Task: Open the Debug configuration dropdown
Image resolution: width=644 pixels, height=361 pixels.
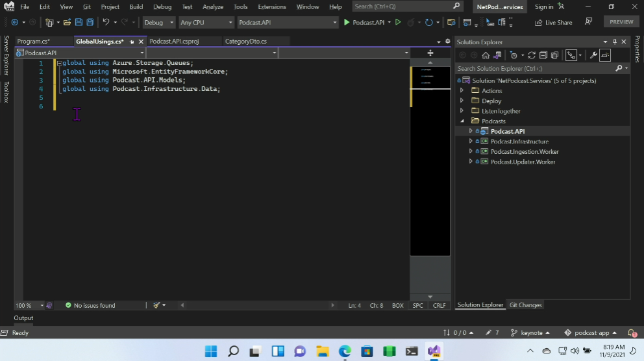Action: 158,22
